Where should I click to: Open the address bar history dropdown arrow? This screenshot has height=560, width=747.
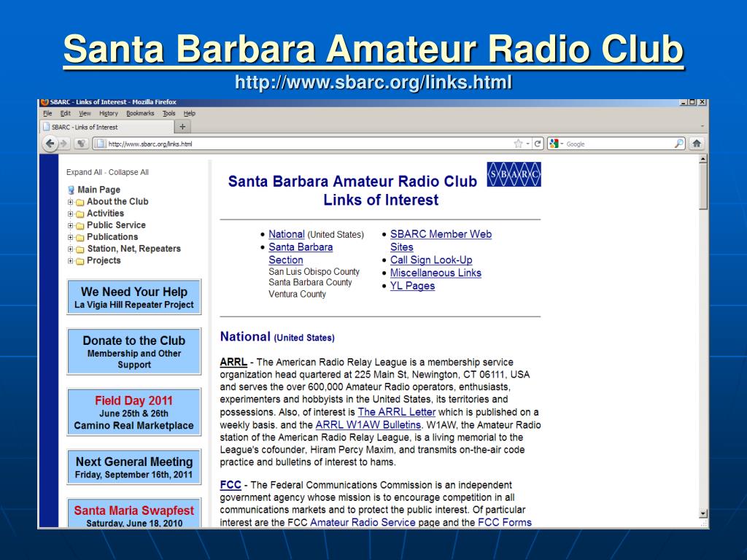point(528,144)
